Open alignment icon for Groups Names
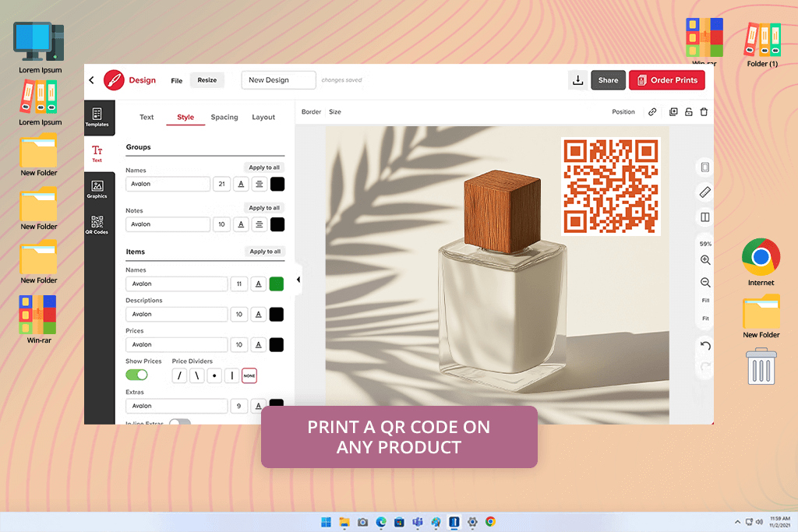This screenshot has width=798, height=532. click(x=260, y=184)
